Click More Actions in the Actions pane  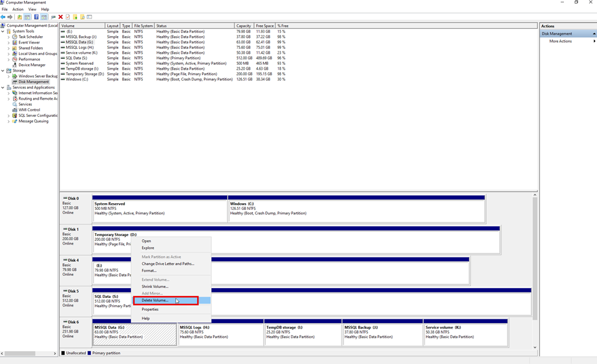[560, 41]
